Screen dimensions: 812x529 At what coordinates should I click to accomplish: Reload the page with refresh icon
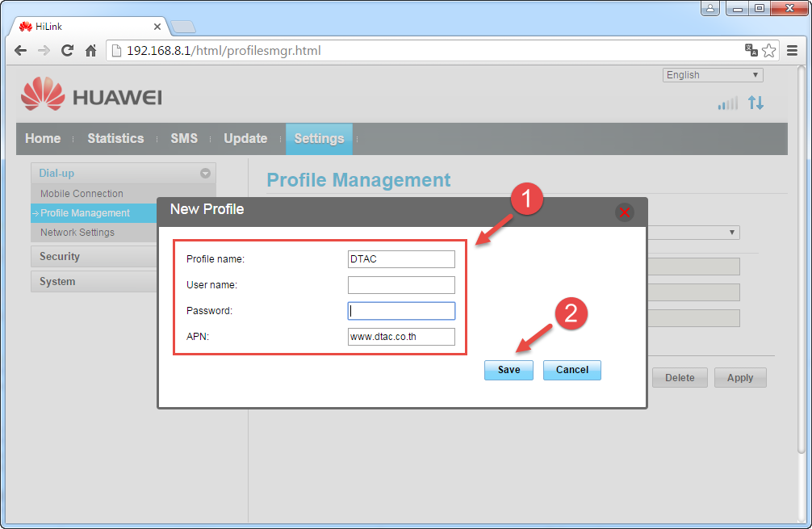67,50
